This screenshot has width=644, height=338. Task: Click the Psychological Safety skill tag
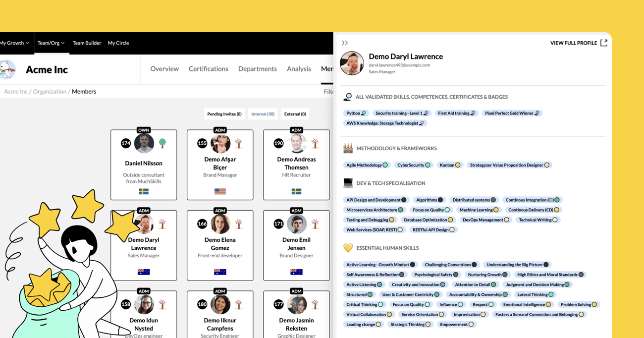click(436, 275)
